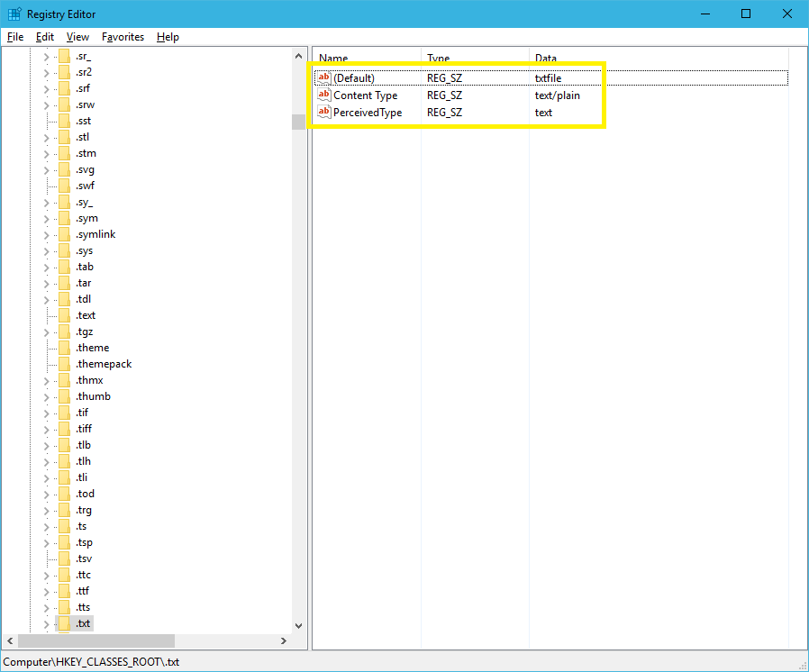Select the .sym key folder icon
The width and height of the screenshot is (809, 672).
[65, 218]
